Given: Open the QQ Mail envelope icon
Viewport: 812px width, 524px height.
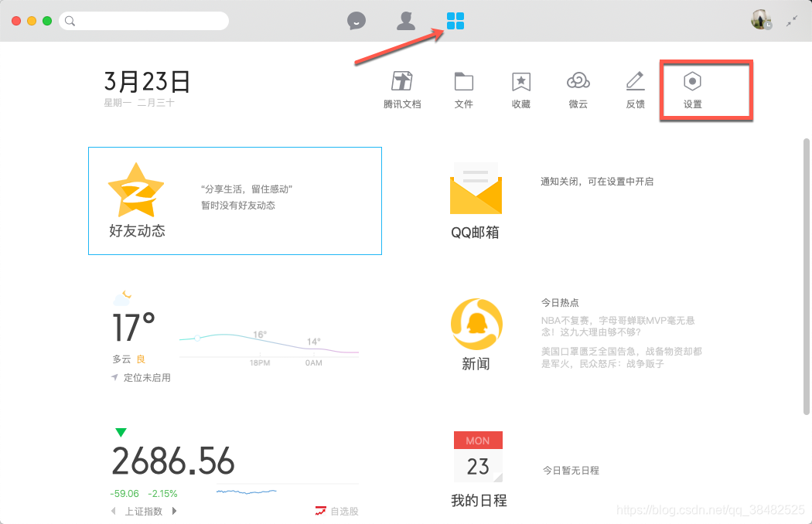Looking at the screenshot, I should 476,189.
